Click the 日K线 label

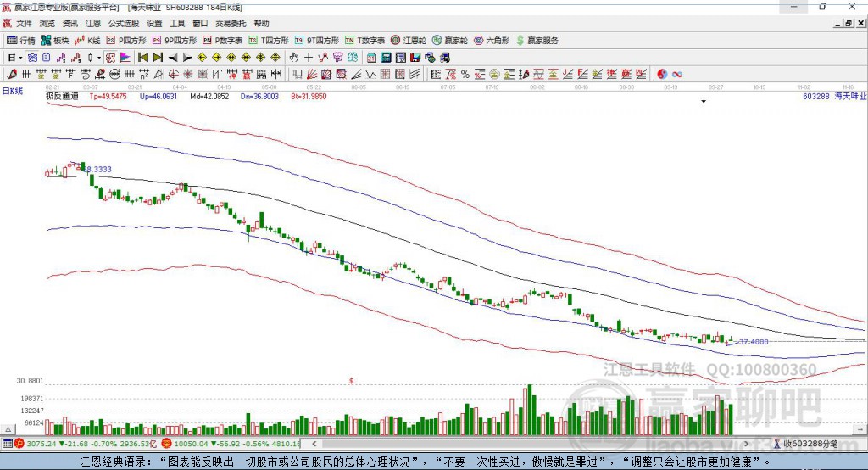[x=13, y=91]
